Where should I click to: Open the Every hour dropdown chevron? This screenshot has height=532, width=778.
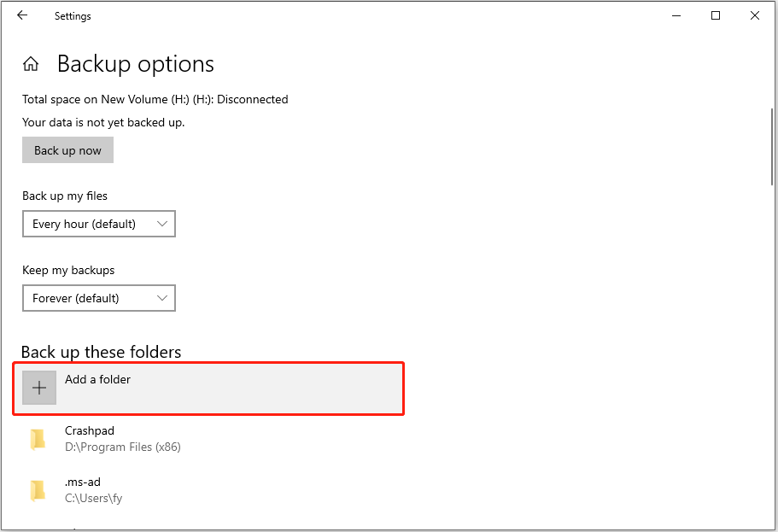tap(162, 223)
